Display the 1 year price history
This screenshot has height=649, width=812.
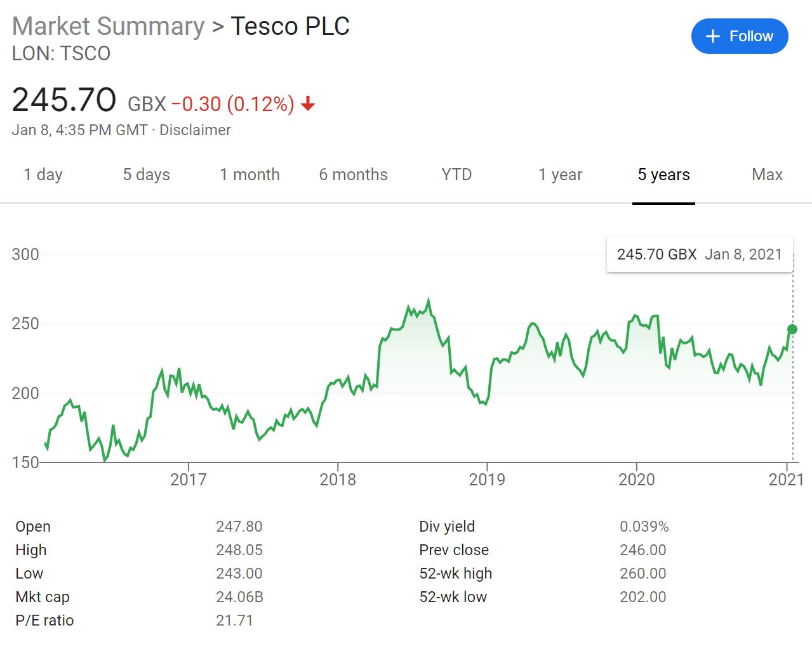(559, 174)
